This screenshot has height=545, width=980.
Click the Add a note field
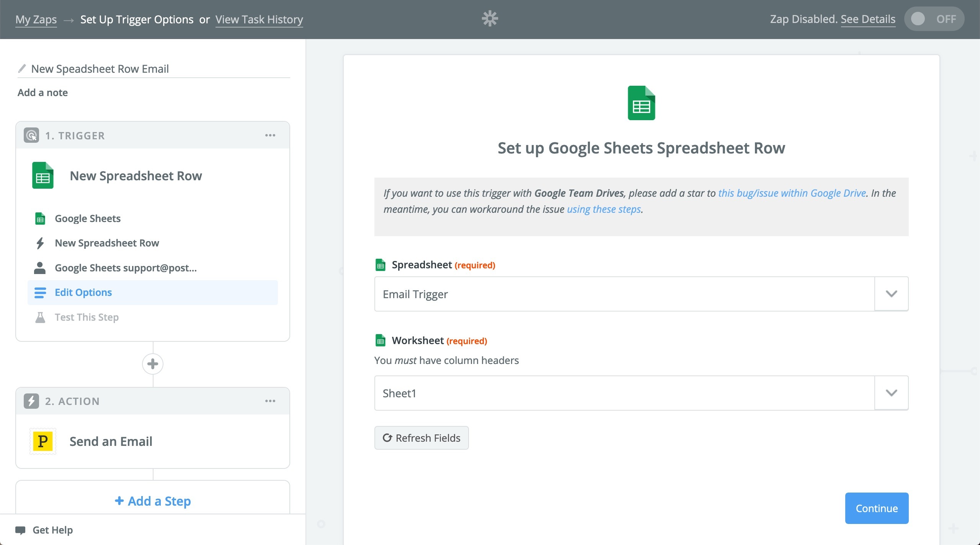pyautogui.click(x=42, y=93)
